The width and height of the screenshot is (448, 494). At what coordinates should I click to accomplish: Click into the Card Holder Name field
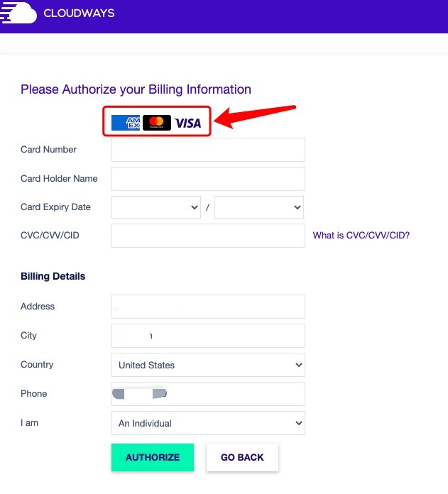(208, 179)
